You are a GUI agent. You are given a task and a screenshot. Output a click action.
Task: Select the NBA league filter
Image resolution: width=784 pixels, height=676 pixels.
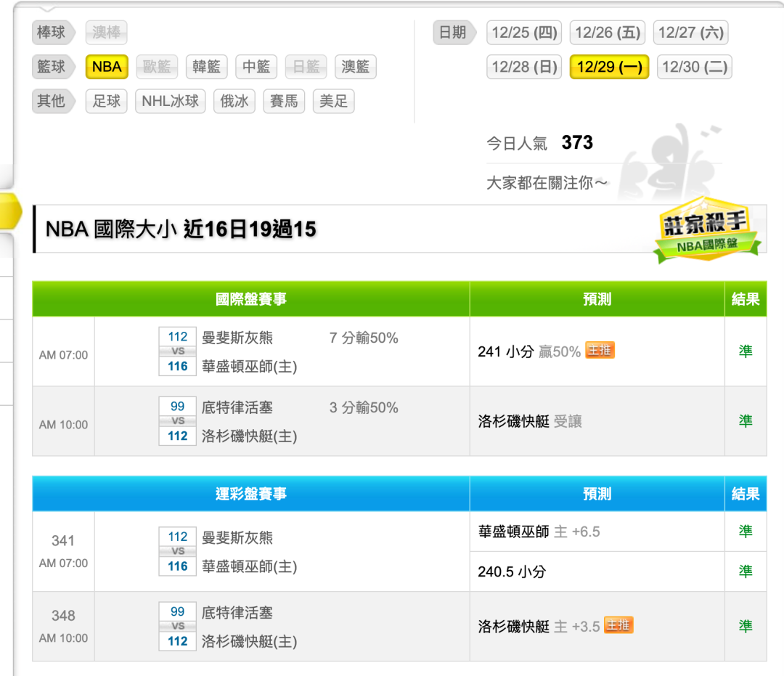(107, 67)
